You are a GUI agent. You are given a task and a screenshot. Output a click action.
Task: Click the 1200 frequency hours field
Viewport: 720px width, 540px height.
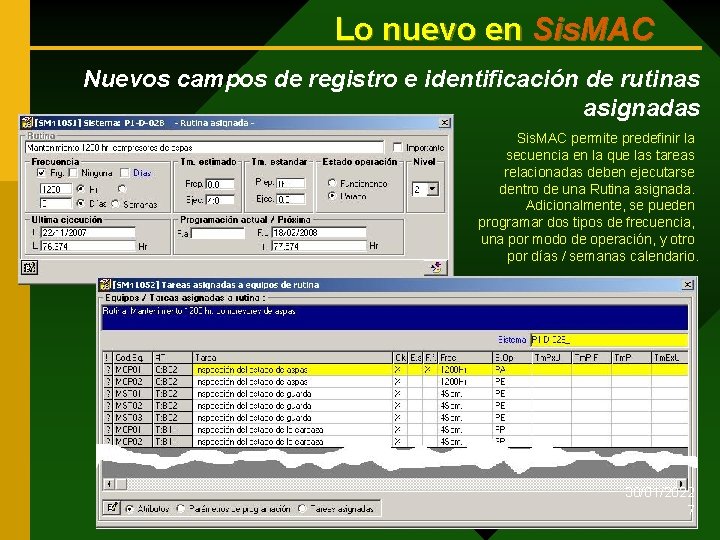click(56, 189)
